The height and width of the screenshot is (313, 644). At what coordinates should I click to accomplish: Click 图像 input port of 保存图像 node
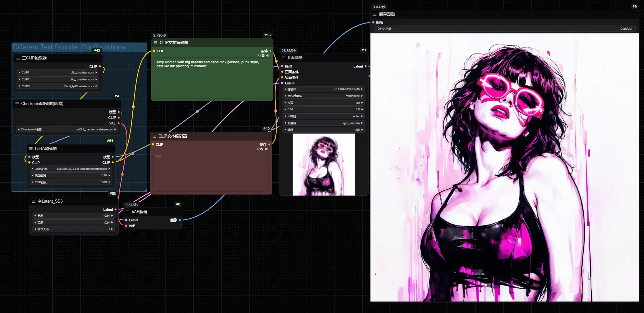[373, 23]
